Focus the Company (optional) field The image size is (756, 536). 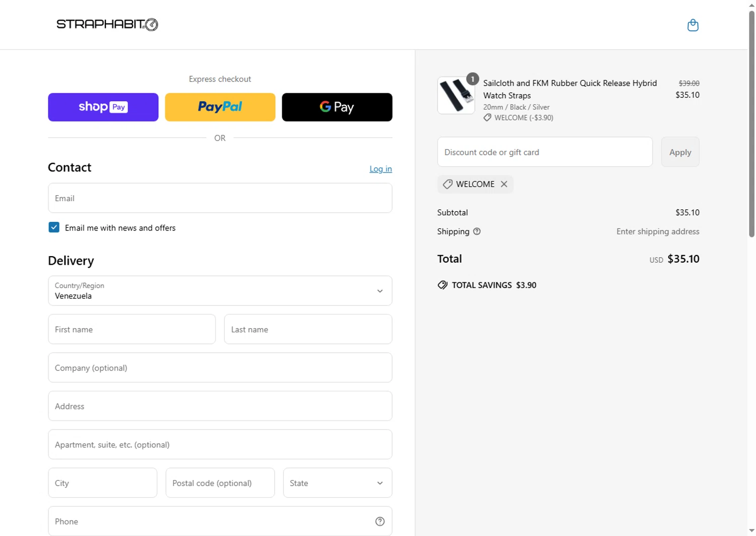point(220,368)
